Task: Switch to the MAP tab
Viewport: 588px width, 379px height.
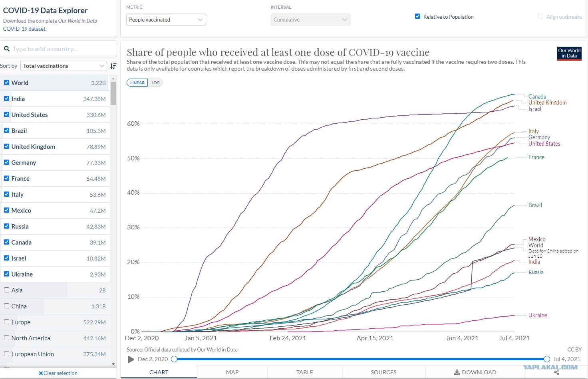Action: click(232, 372)
